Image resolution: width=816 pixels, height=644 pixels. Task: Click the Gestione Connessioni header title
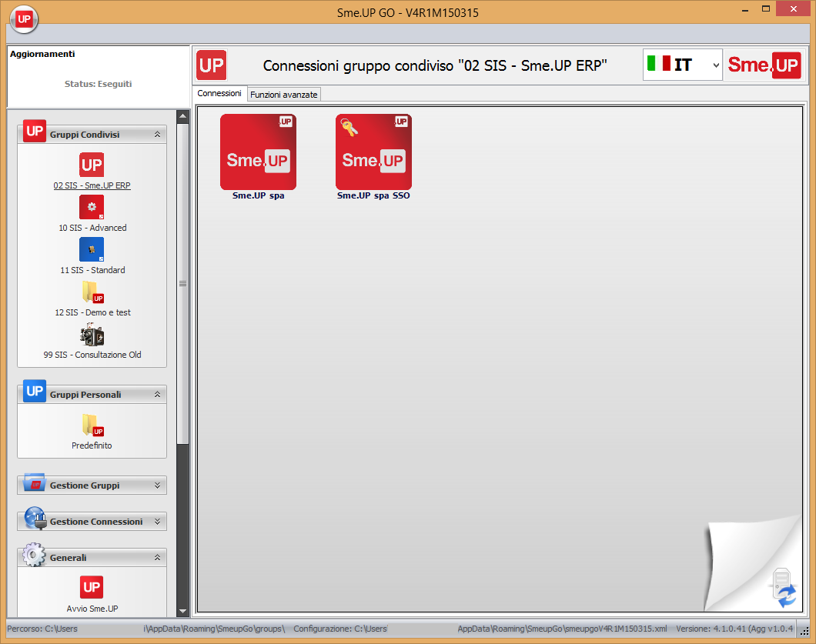(96, 521)
